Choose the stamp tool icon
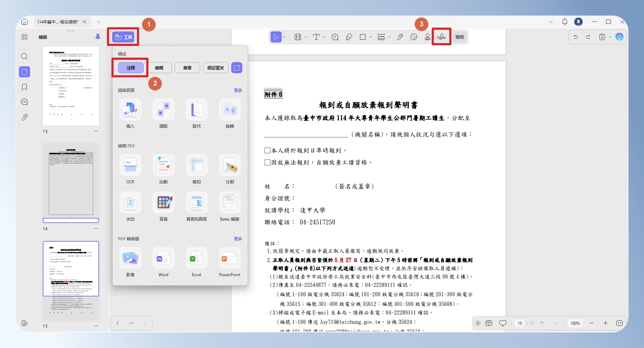 pos(427,37)
